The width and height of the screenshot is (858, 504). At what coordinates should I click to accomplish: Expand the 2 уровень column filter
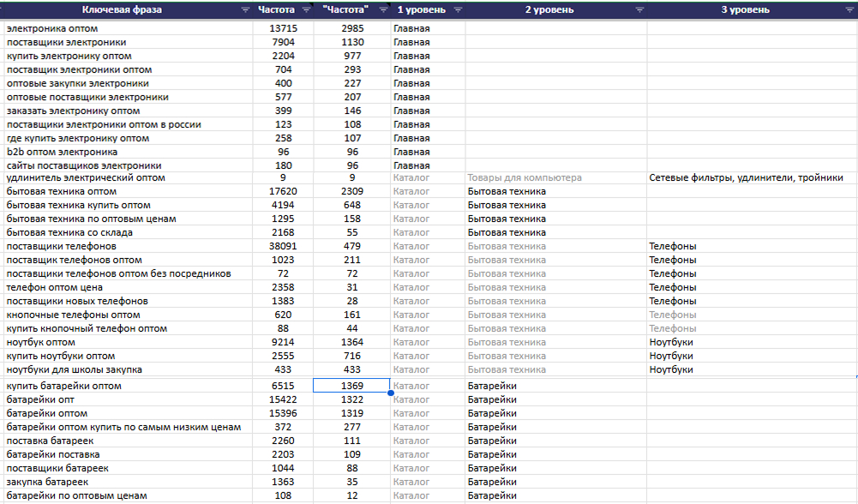639,10
